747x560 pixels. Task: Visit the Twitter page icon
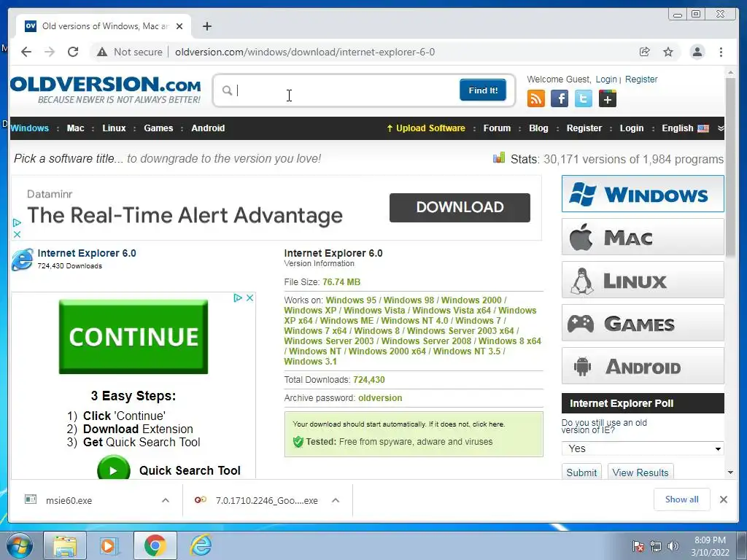pos(583,98)
